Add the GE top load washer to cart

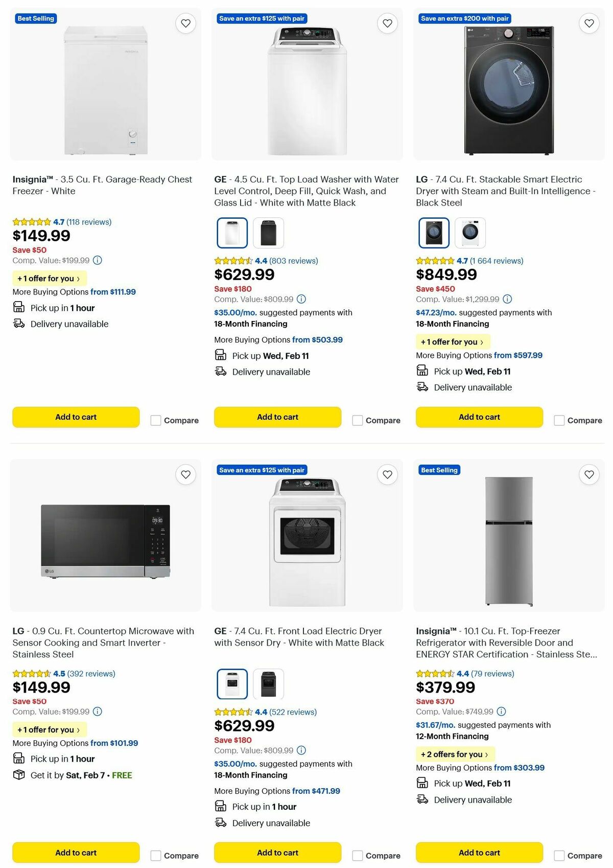(x=277, y=417)
